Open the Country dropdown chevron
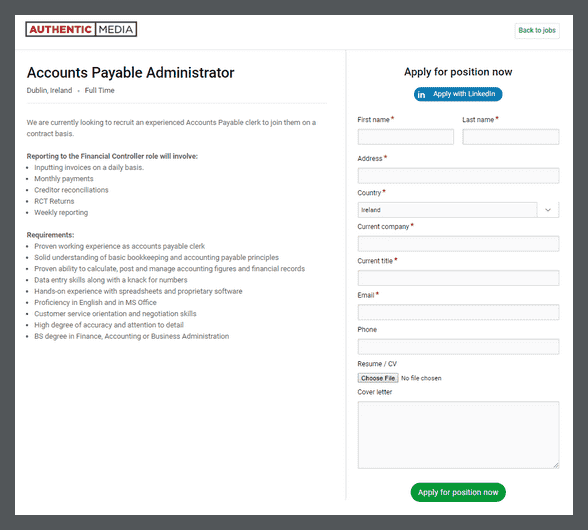 (x=548, y=210)
